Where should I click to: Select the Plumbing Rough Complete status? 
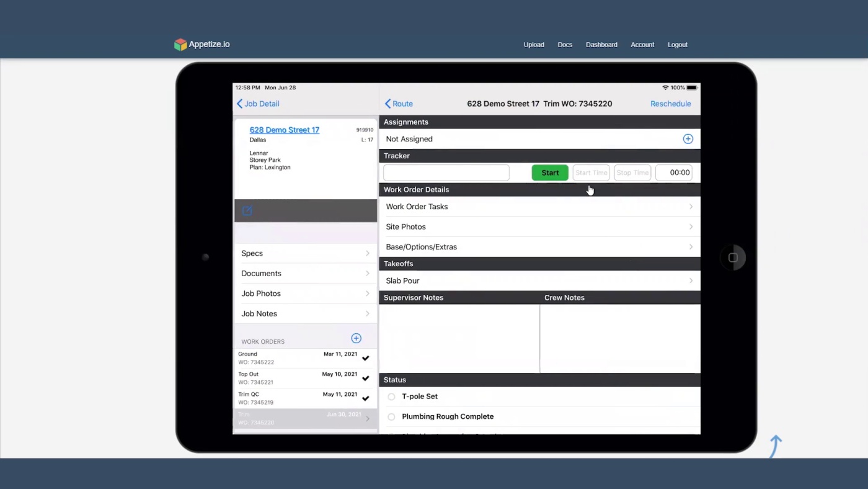pyautogui.click(x=391, y=417)
